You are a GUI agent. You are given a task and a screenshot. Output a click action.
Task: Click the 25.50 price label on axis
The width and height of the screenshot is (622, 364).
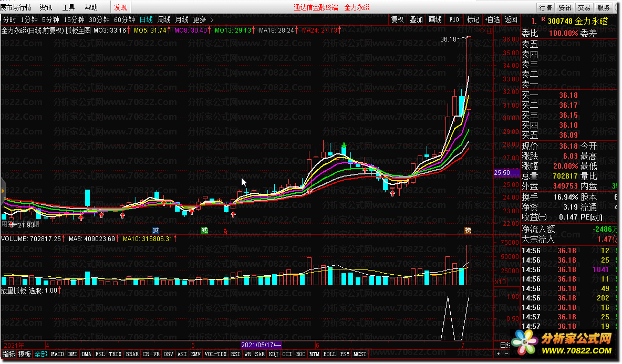506,172
